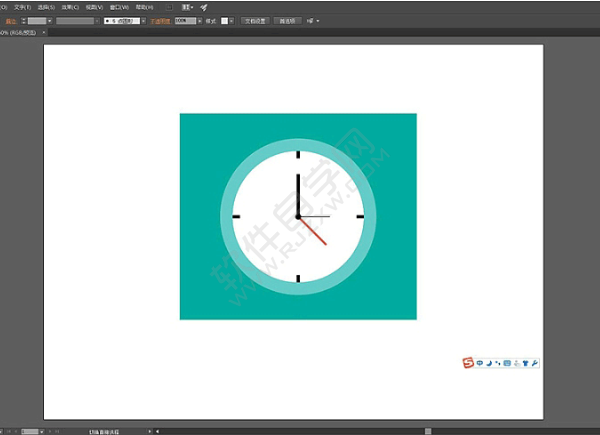
Task: Click the Sogou user account icon
Action: coord(517,363)
